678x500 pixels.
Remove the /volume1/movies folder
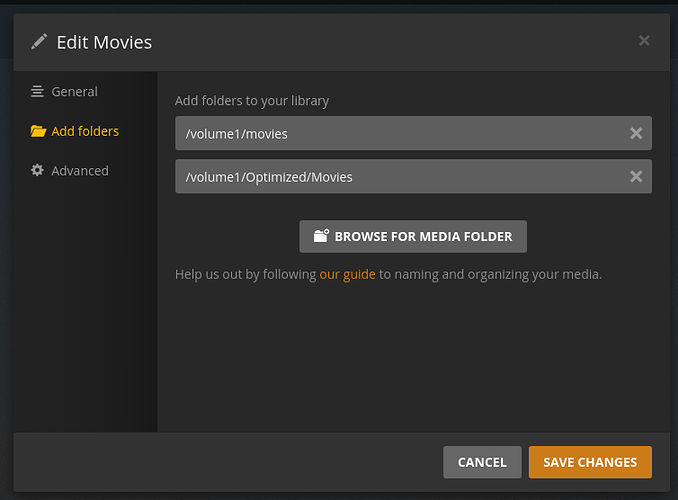pos(636,133)
